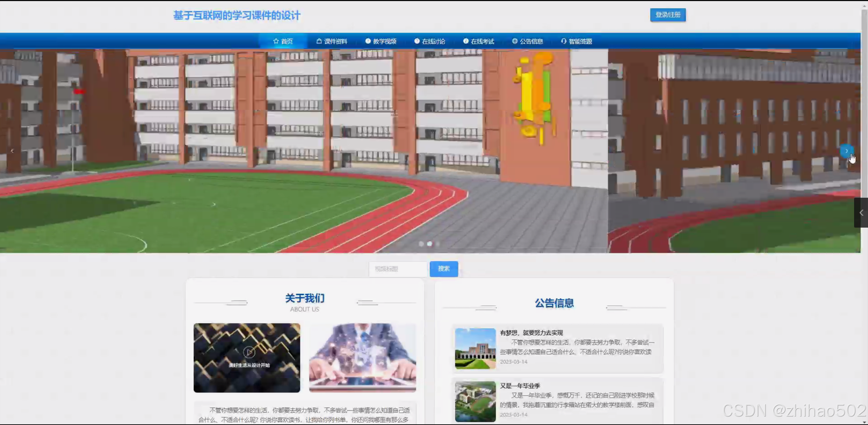This screenshot has width=868, height=425.
Task: Select the first carousel indicator dot
Action: click(421, 244)
